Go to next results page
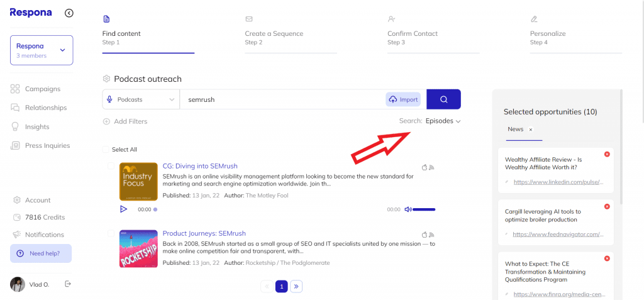The width and height of the screenshot is (644, 300). [x=296, y=286]
